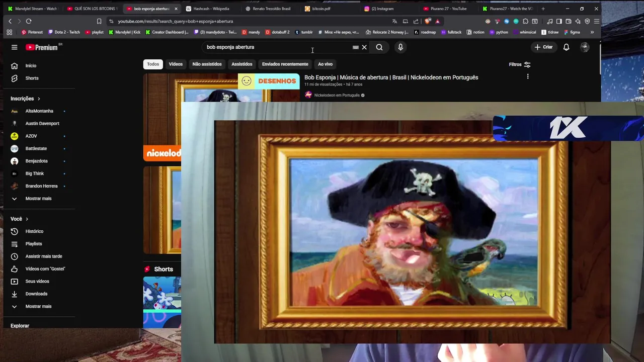Open Histórico in the sidebar
644x362 pixels.
tap(34, 231)
